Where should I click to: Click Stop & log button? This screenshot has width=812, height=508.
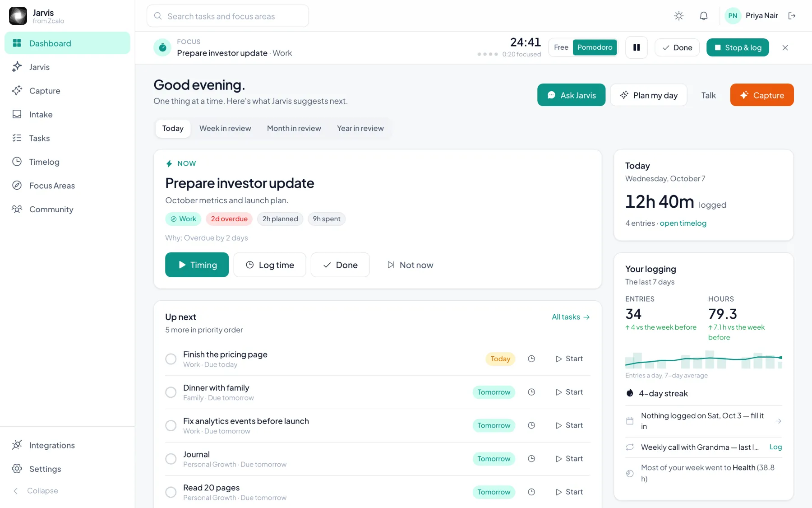point(738,47)
